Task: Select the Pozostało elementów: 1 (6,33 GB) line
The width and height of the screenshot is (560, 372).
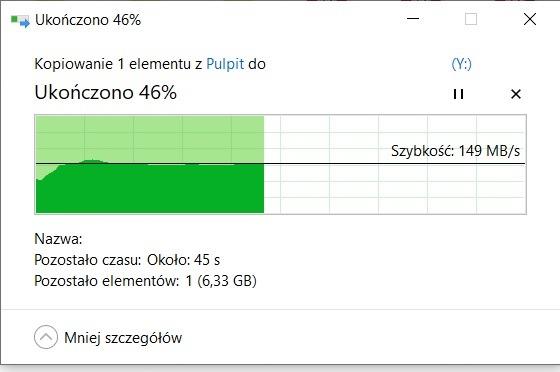Action: click(145, 281)
